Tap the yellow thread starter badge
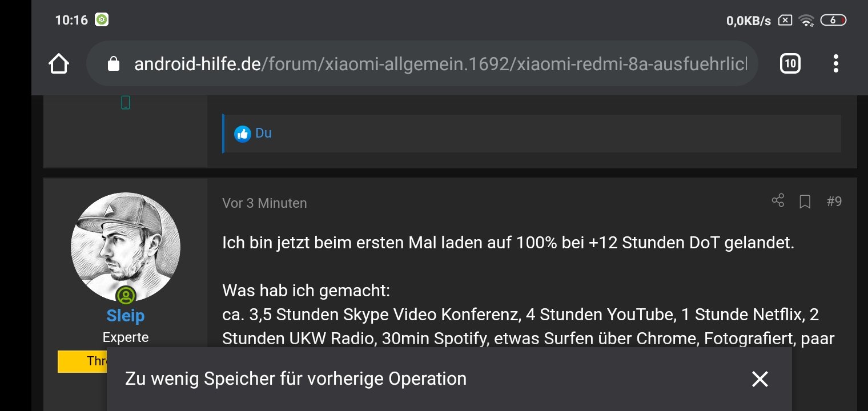Viewport: 868px width, 411px height. tap(82, 361)
